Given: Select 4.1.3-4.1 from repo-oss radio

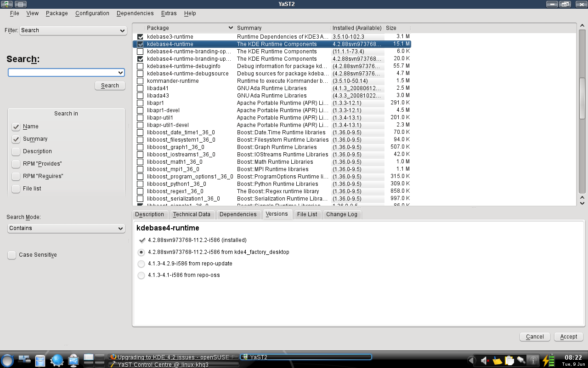Looking at the screenshot, I should [141, 276].
